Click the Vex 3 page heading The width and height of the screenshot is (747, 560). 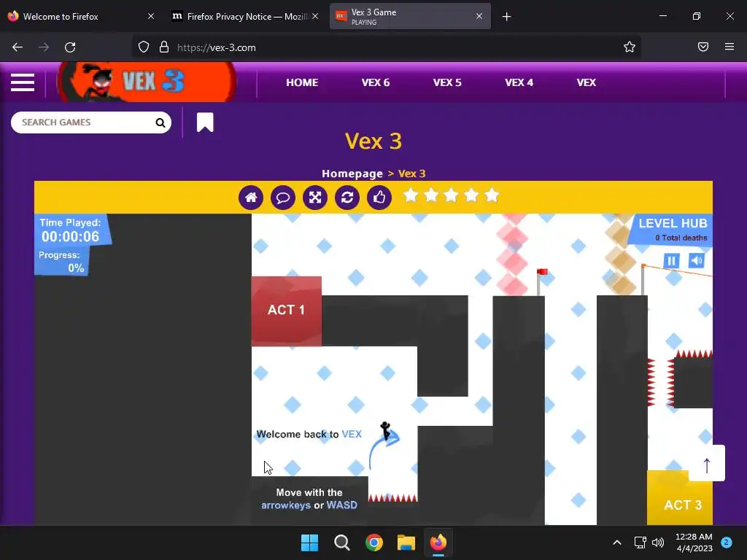(x=373, y=141)
